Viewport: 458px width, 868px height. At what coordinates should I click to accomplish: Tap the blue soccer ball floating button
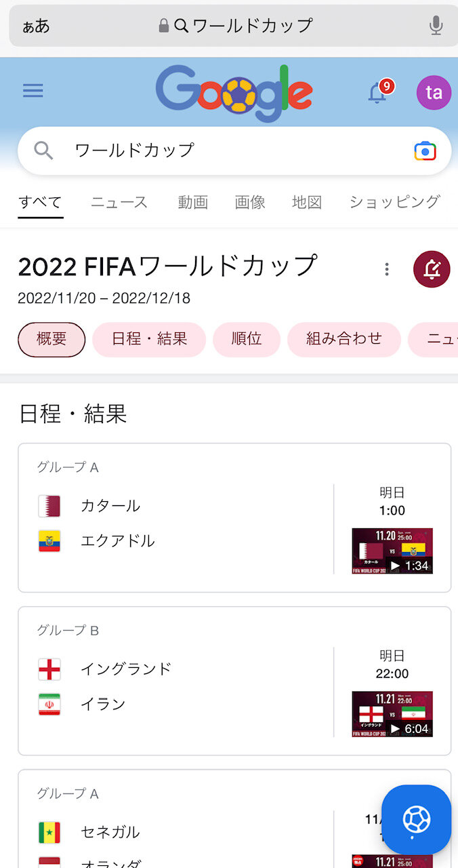416,819
